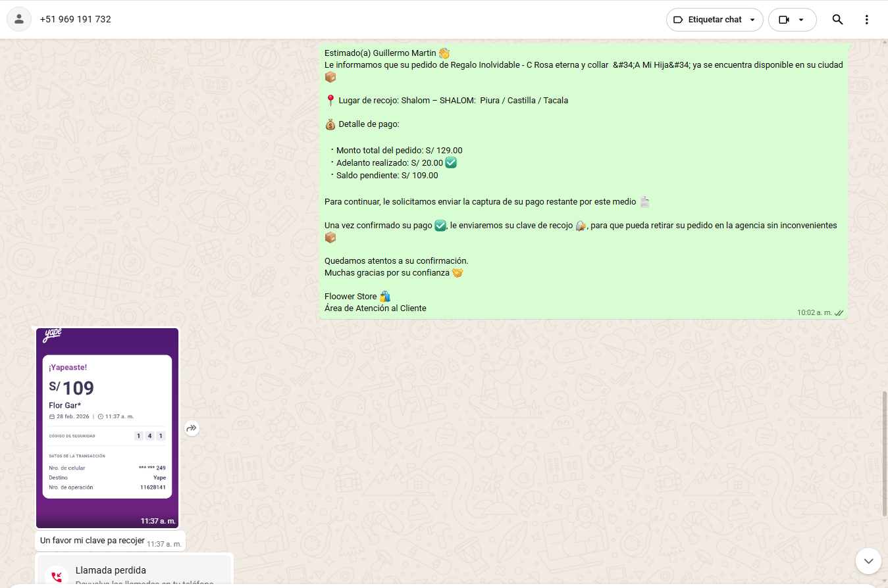
Task: Open contact info for +51 969 191 732
Action: [x=76, y=20]
